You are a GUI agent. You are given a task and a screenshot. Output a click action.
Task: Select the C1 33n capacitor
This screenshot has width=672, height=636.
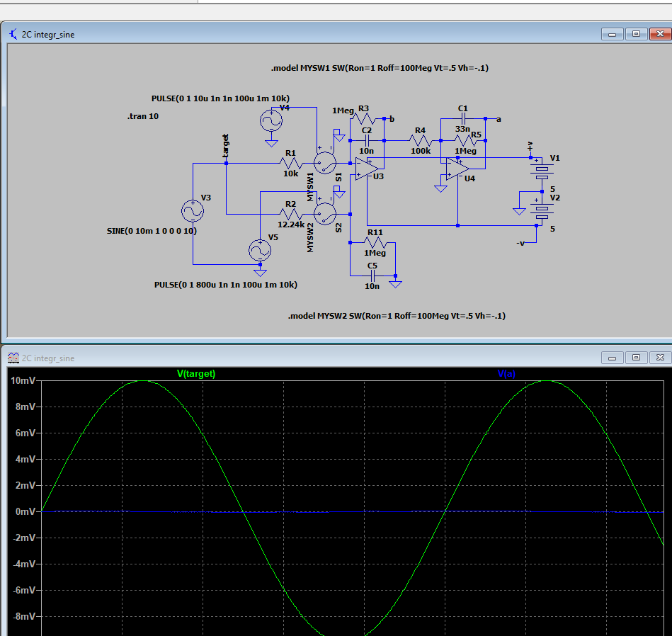(462, 118)
